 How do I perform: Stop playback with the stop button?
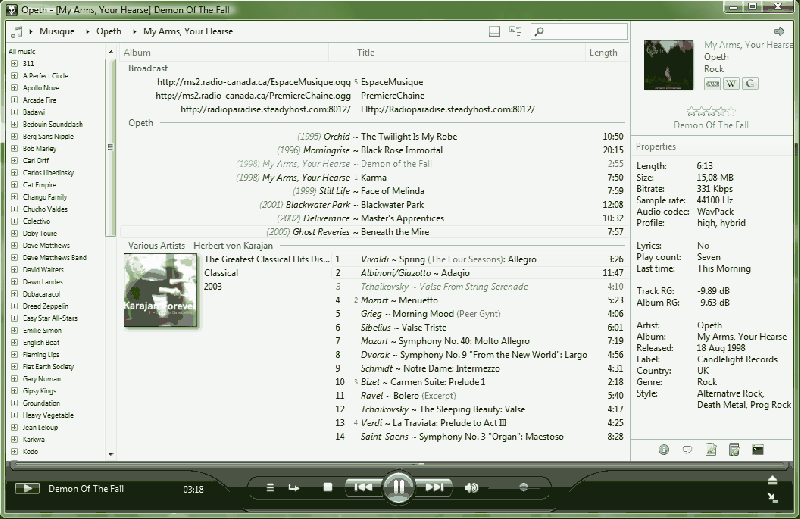click(327, 487)
